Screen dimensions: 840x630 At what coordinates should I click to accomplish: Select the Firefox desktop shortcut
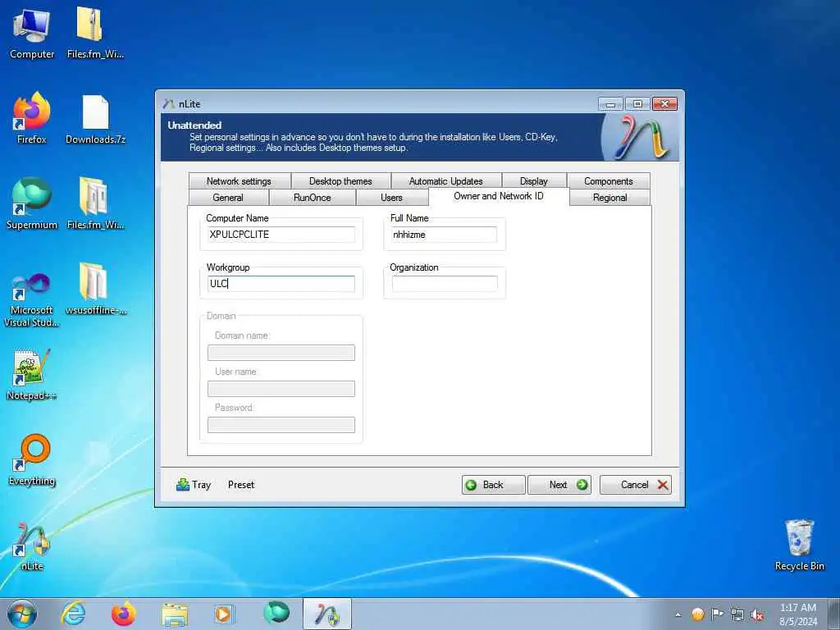tap(32, 118)
